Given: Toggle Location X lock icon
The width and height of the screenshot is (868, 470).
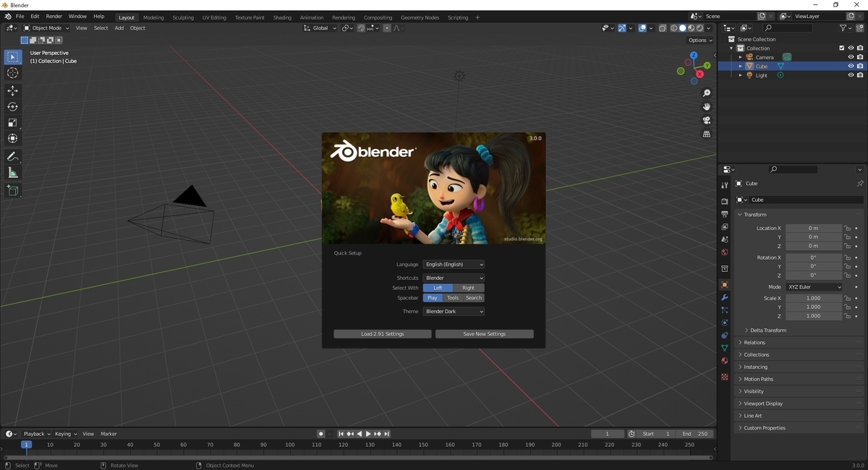Looking at the screenshot, I should (x=847, y=228).
